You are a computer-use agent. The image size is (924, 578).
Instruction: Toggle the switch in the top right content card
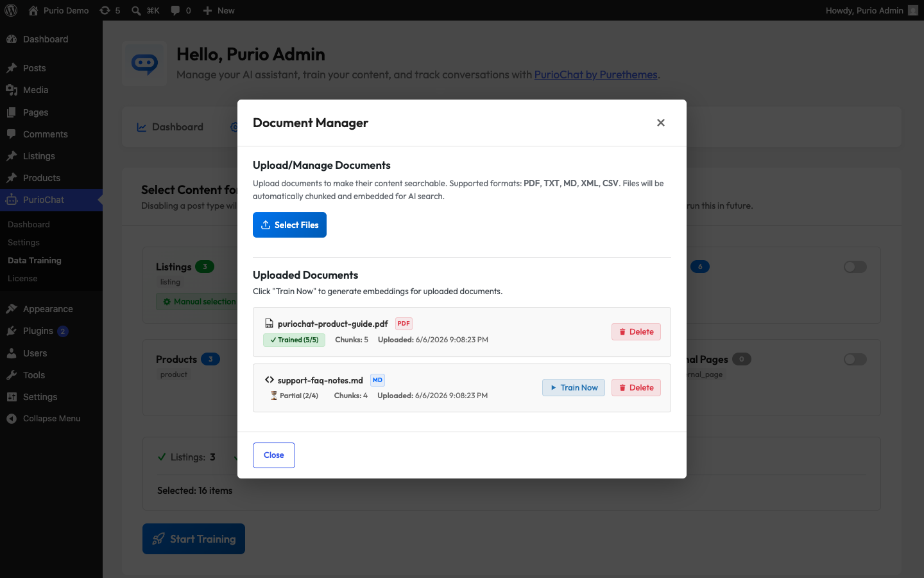click(855, 267)
